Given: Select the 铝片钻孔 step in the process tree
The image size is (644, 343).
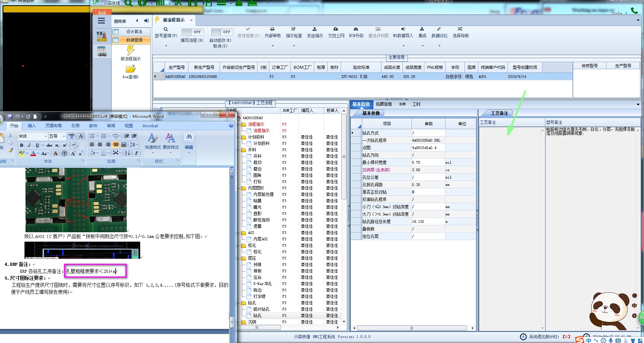Looking at the screenshot, I should [x=261, y=309].
